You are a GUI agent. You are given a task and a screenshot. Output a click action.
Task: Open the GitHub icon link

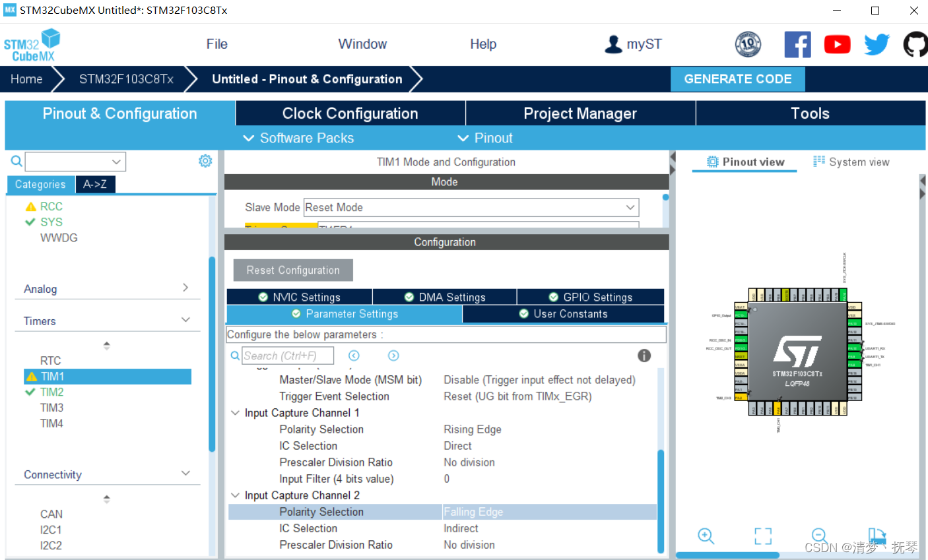tap(915, 44)
